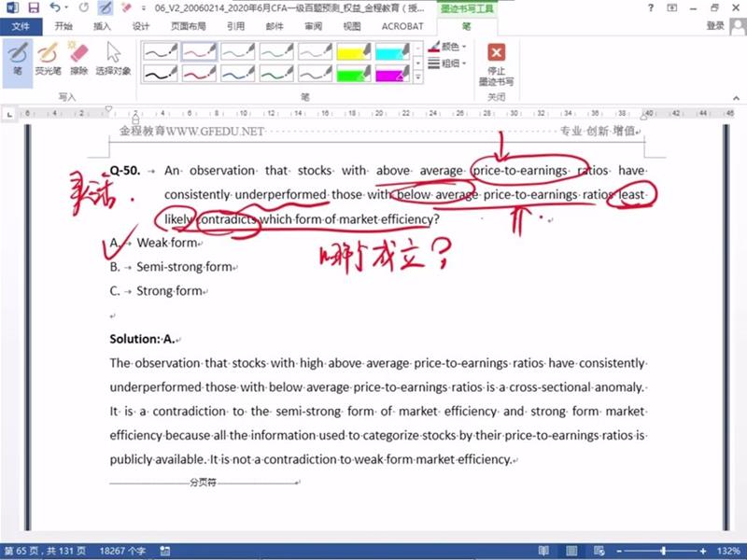
Task: Switch to the Design (设计) tab
Action: point(141,27)
